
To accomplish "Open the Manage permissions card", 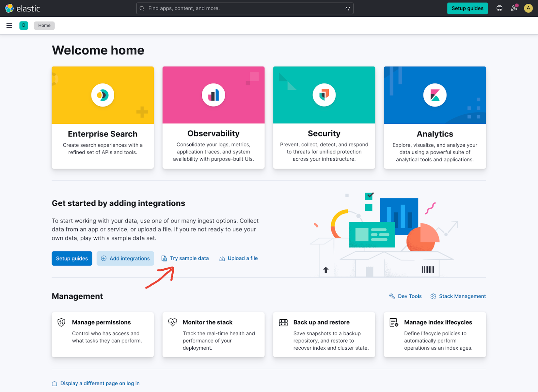I will (103, 335).
